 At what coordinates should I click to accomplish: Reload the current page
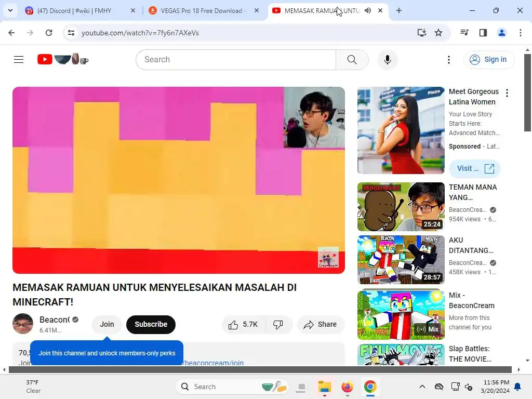49,33
